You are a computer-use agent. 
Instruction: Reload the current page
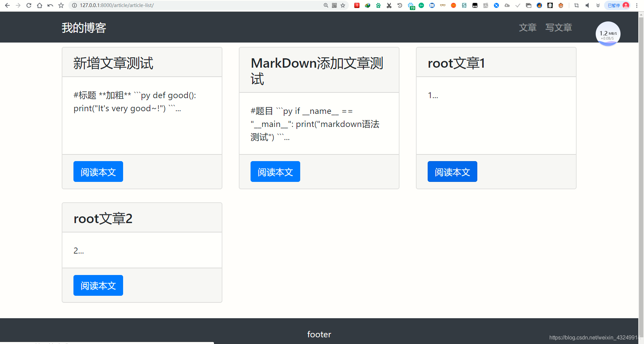[x=29, y=5]
